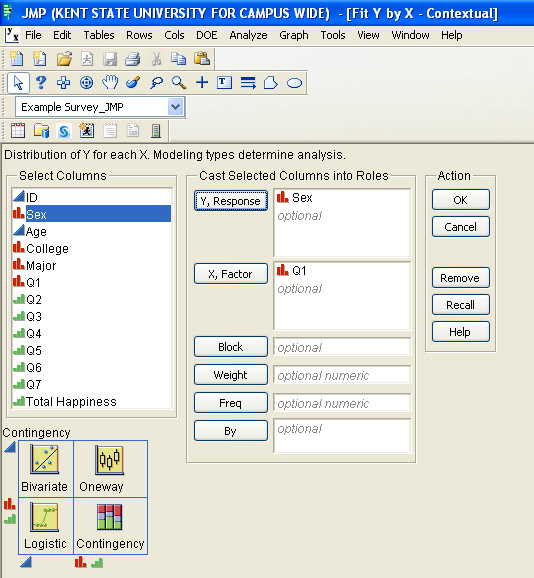Click the Weight role button
The height and width of the screenshot is (578, 534).
point(231,375)
